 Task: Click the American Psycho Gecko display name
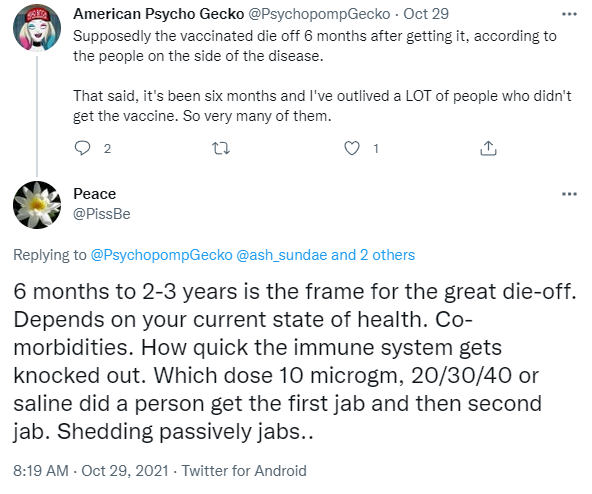click(x=159, y=14)
